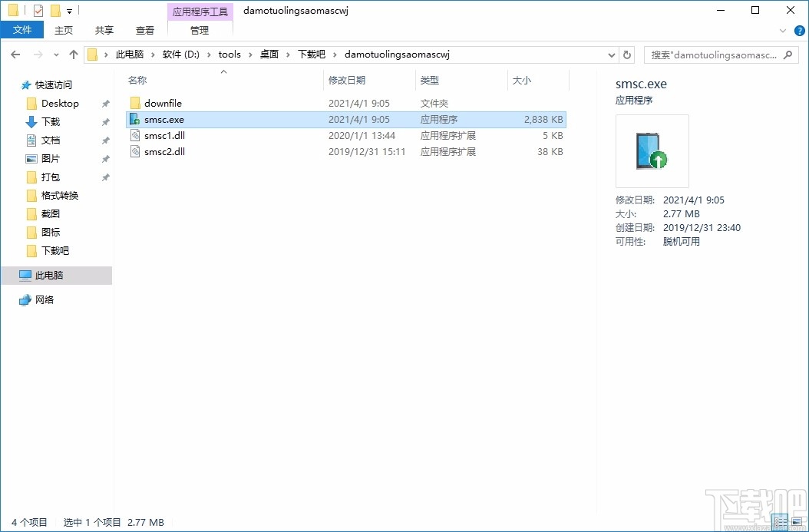
Task: Click inside the search box
Action: tap(714, 55)
